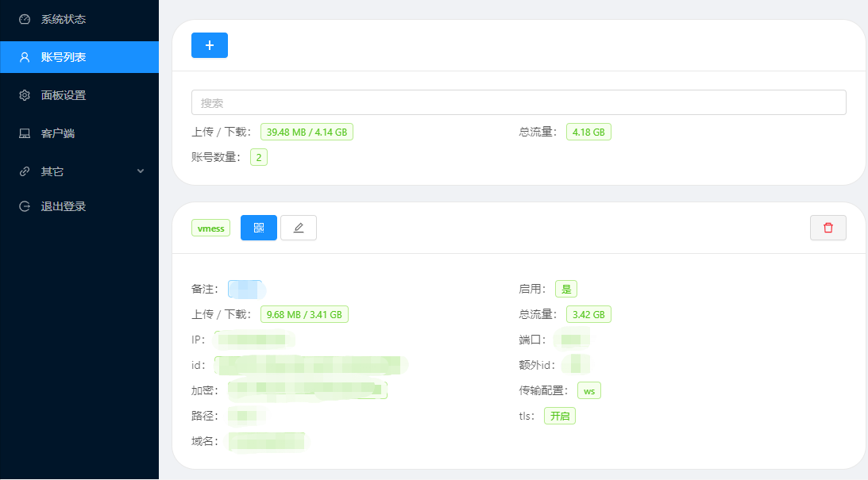Show the QR code for vmess account
The width and height of the screenshot is (868, 480).
(x=259, y=228)
